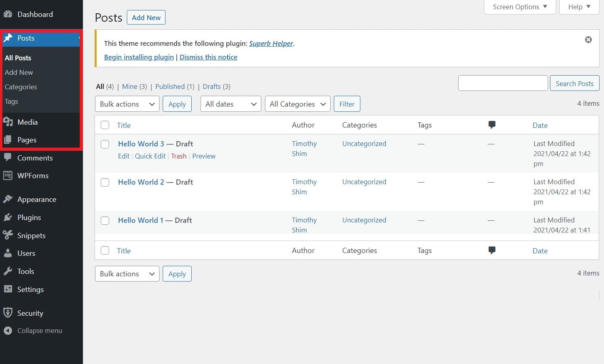The image size is (604, 364).
Task: Sort by Date column header
Action: [x=540, y=125]
